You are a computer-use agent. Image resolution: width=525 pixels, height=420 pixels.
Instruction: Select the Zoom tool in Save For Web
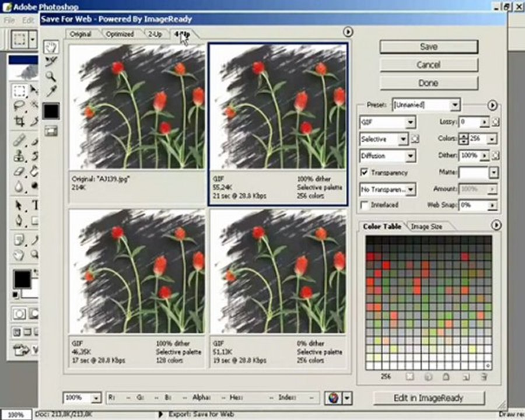(x=51, y=76)
